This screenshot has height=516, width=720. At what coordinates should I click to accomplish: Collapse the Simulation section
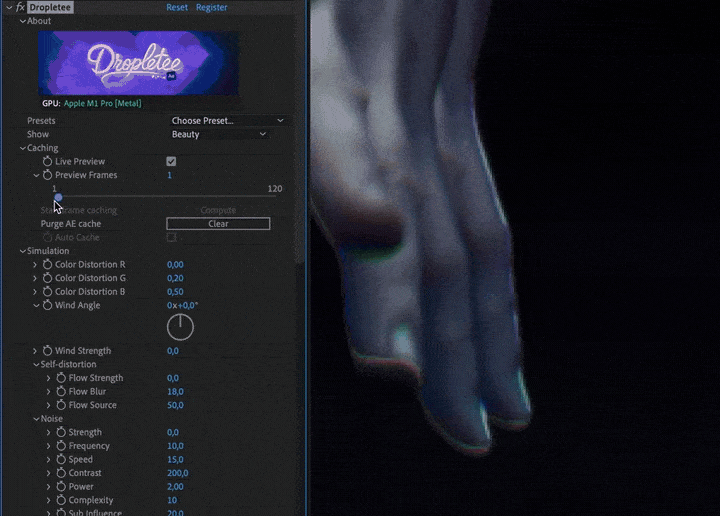[x=22, y=251]
